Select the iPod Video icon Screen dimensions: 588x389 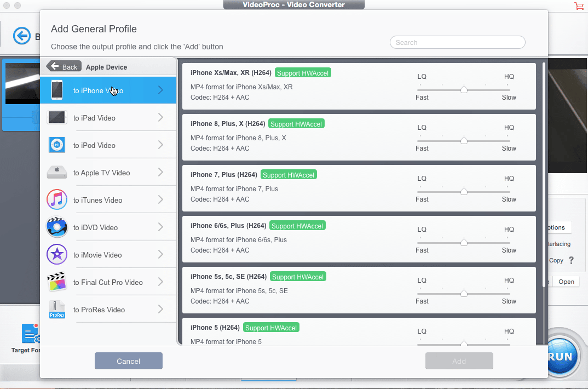pos(57,145)
